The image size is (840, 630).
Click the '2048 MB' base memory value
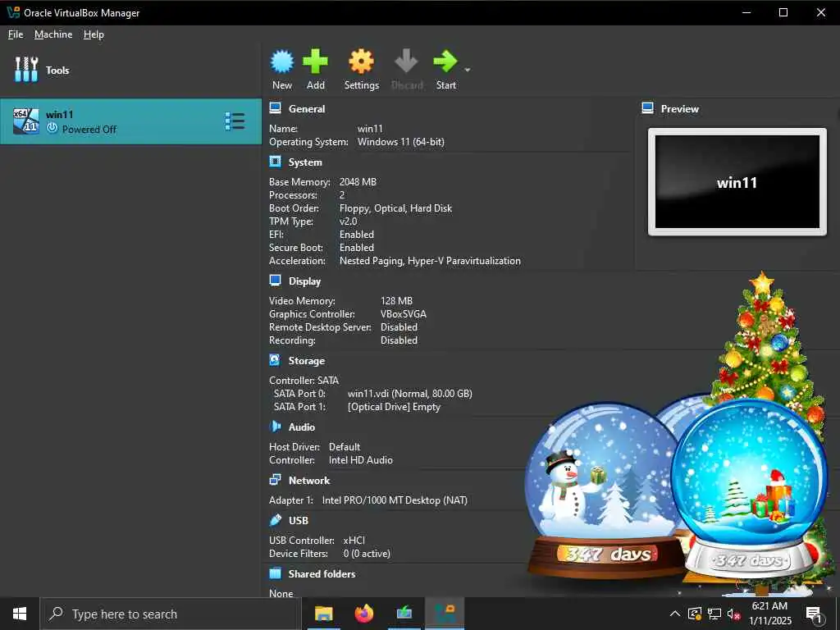pyautogui.click(x=358, y=182)
